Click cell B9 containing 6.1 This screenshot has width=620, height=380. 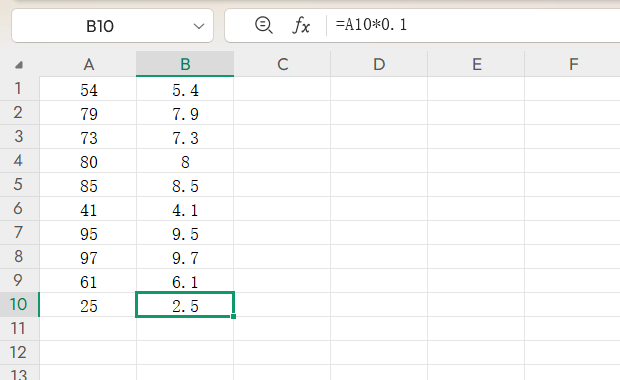(x=185, y=281)
